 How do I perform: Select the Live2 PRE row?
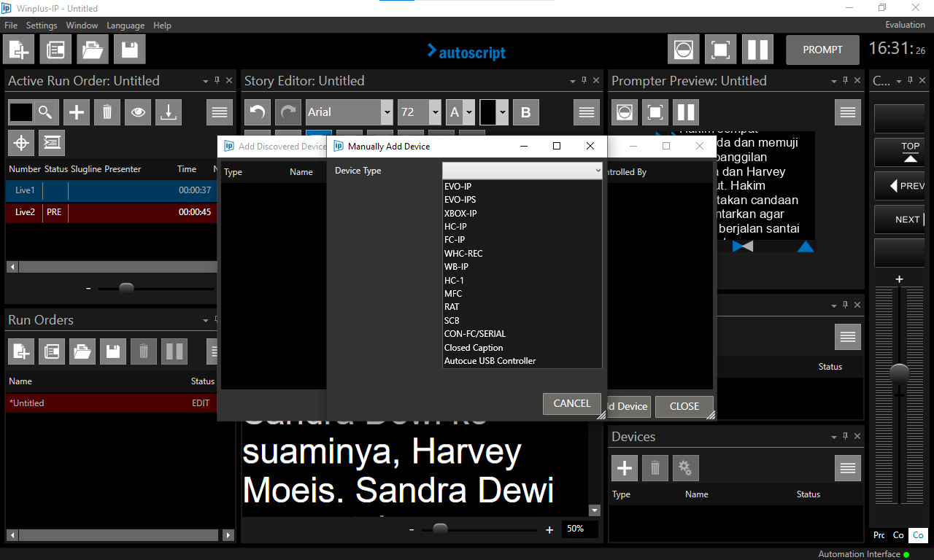(x=111, y=212)
